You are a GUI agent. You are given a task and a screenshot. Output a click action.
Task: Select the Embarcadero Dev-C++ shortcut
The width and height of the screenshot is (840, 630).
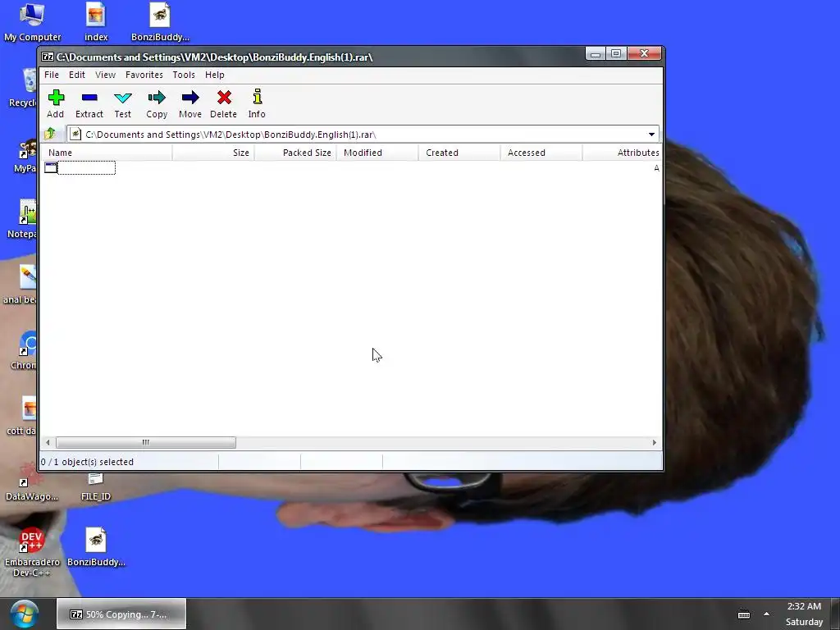pyautogui.click(x=32, y=552)
